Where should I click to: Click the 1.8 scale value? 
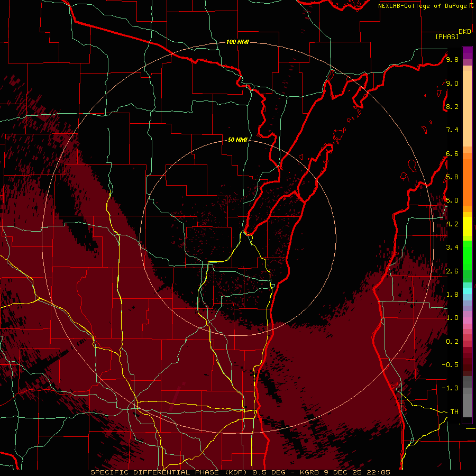pyautogui.click(x=452, y=295)
